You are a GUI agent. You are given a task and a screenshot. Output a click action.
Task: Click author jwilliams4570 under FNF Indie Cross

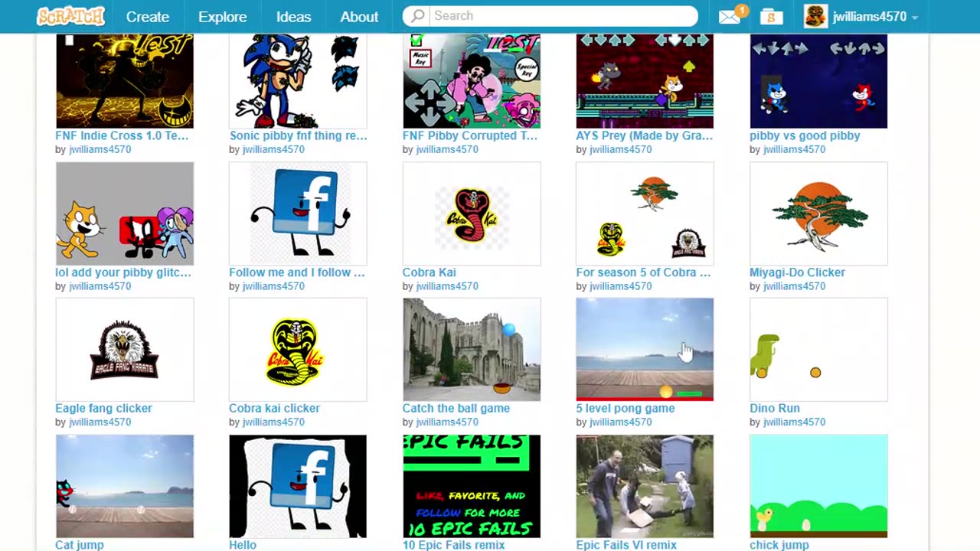100,150
